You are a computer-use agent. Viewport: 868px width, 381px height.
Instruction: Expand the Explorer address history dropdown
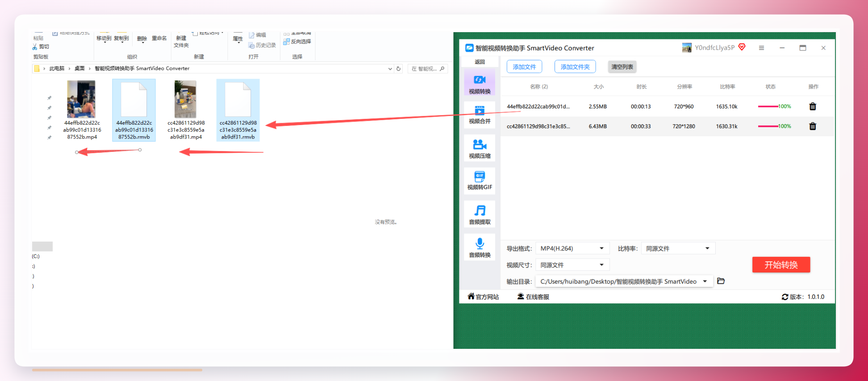point(390,69)
